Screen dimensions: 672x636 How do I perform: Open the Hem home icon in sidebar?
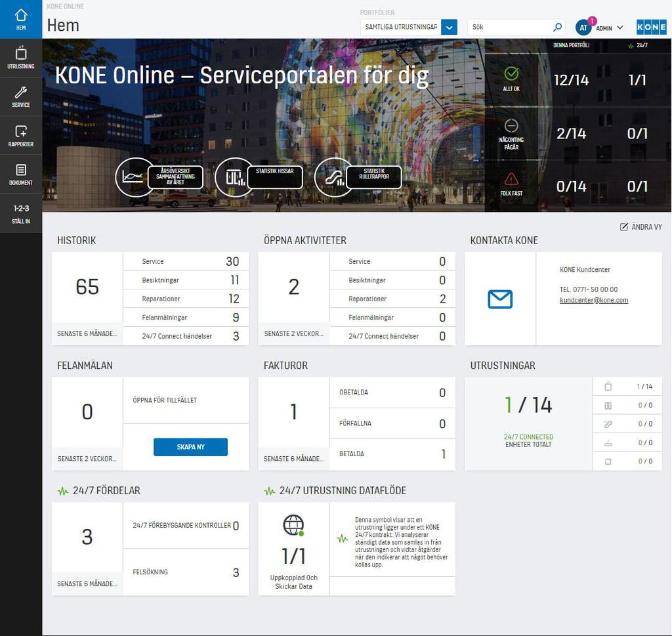21,19
